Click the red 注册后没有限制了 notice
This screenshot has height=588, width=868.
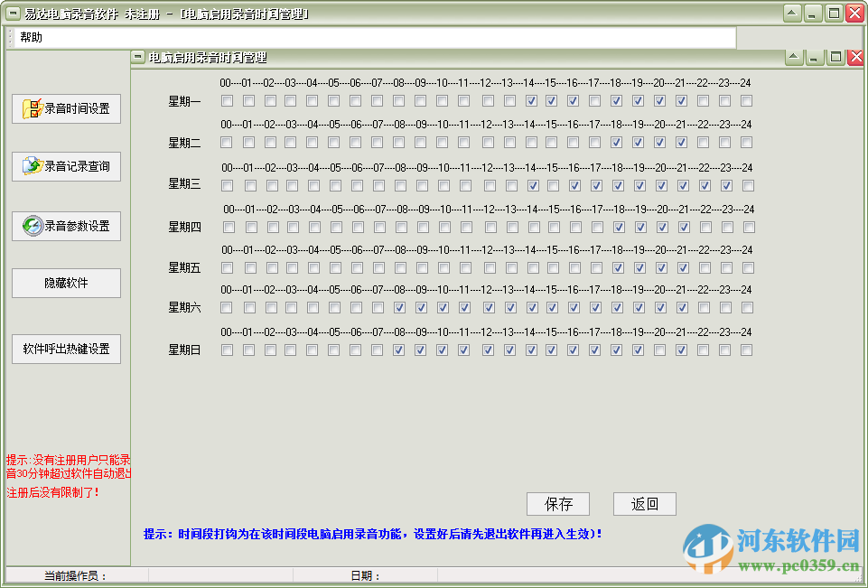(52, 492)
